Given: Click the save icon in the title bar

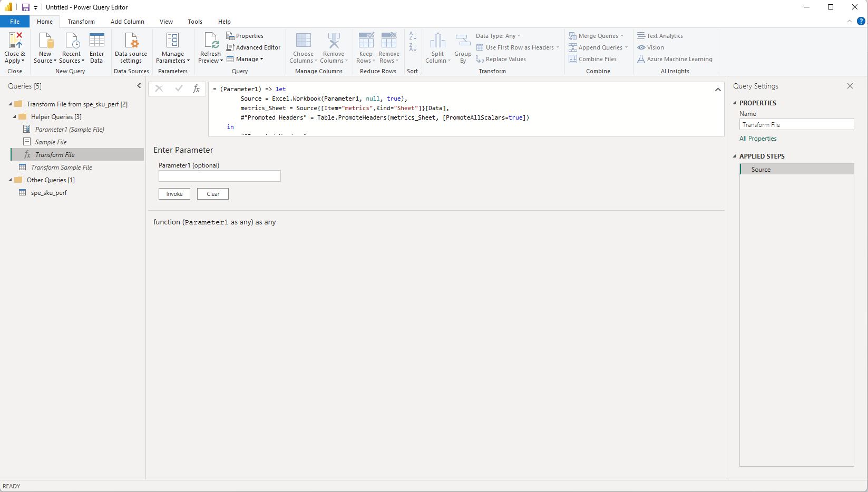Looking at the screenshot, I should point(25,7).
